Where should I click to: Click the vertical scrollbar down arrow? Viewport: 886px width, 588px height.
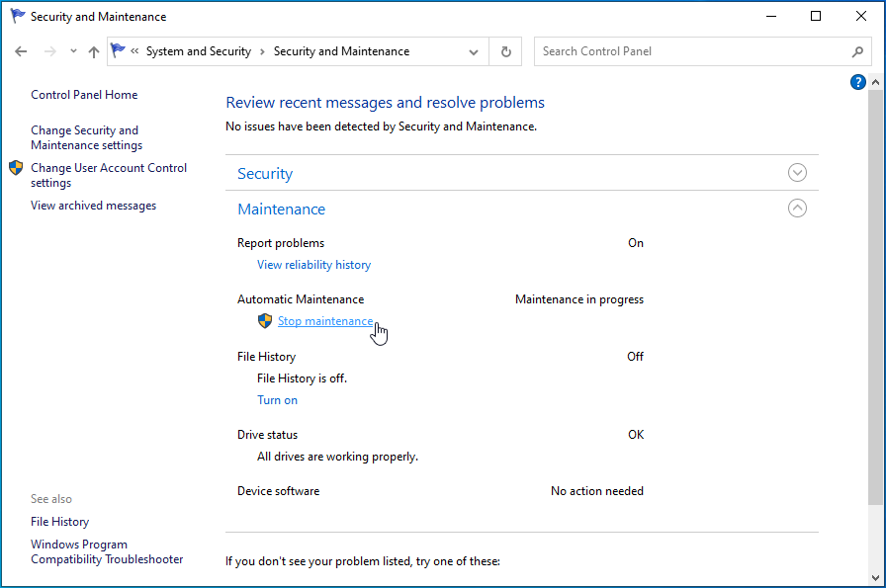coord(876,580)
